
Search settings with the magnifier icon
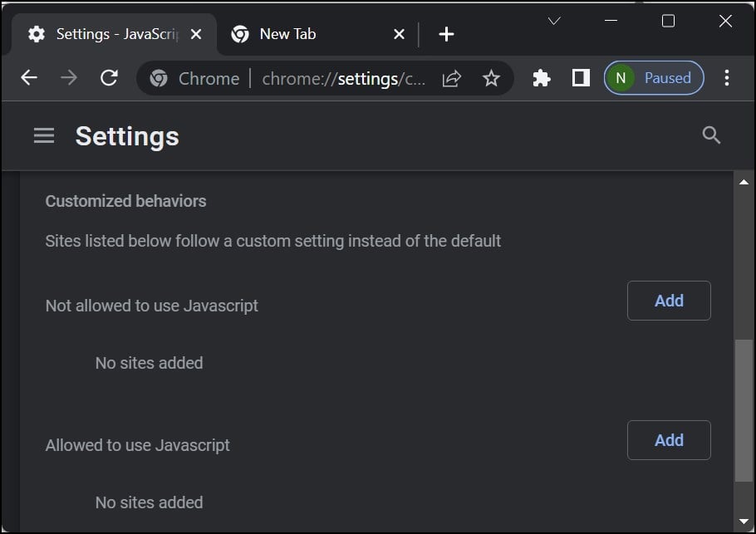pos(710,135)
